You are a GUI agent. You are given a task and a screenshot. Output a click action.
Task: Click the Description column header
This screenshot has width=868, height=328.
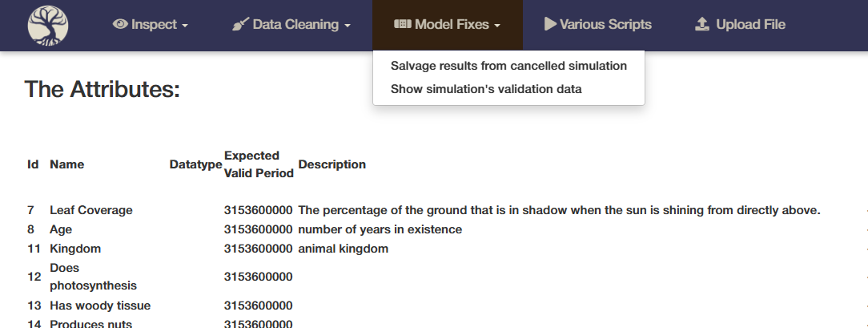(332, 164)
